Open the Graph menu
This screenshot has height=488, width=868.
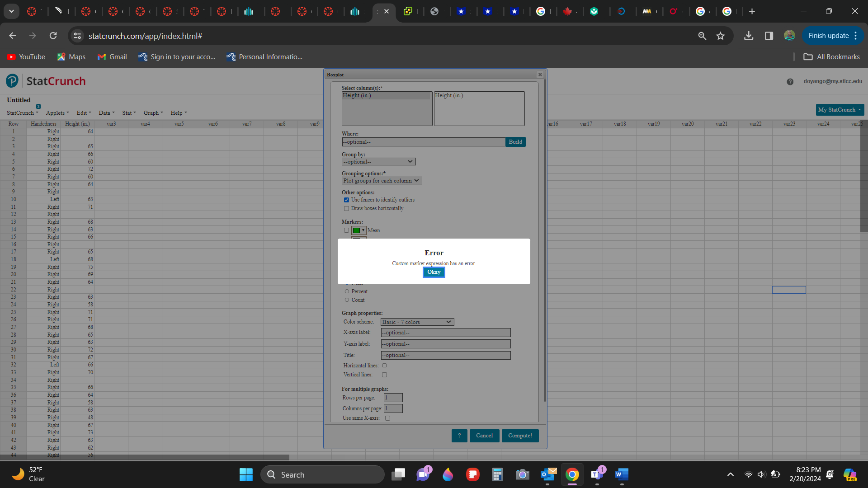[x=153, y=113]
